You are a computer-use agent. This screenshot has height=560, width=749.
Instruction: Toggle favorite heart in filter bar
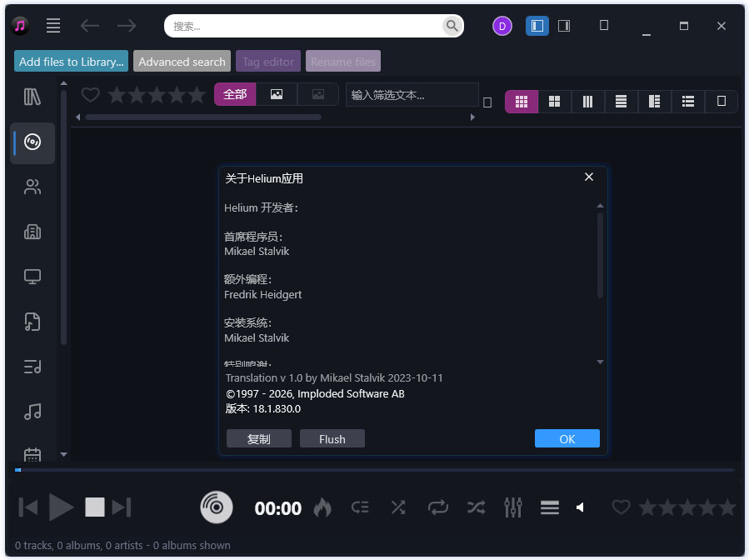(x=90, y=95)
